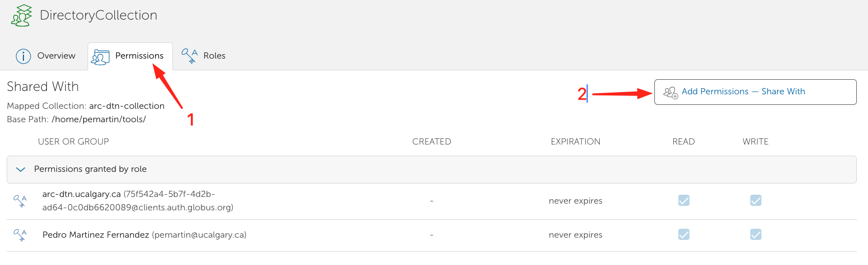The height and width of the screenshot is (265, 868).
Task: Click the arc-dtn.ucalgary.ca identity entry
Action: [x=81, y=195]
